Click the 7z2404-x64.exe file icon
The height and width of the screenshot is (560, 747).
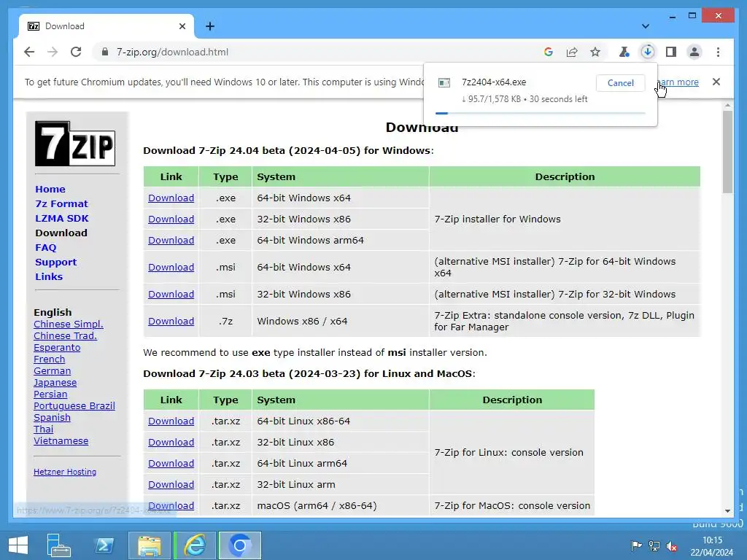(x=444, y=83)
